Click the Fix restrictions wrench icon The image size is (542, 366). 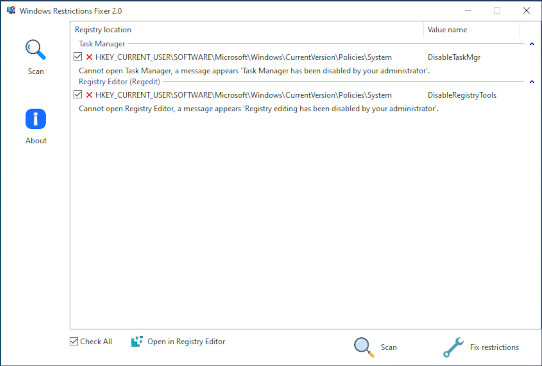[x=454, y=347]
